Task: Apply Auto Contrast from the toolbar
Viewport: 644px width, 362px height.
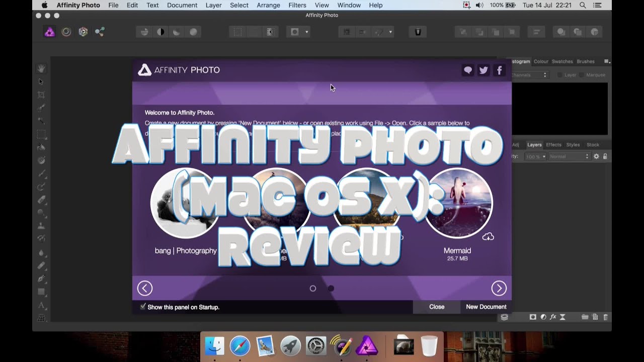Action: tap(160, 32)
